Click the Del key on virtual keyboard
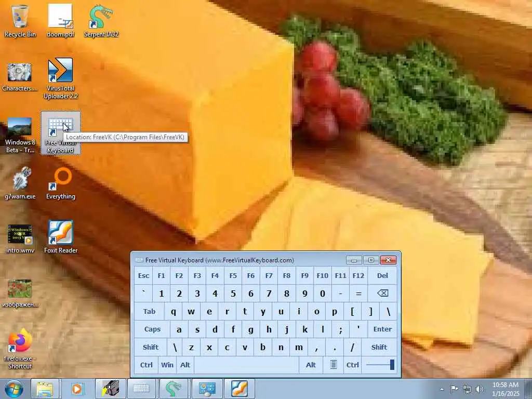The image size is (532, 399). (382, 275)
